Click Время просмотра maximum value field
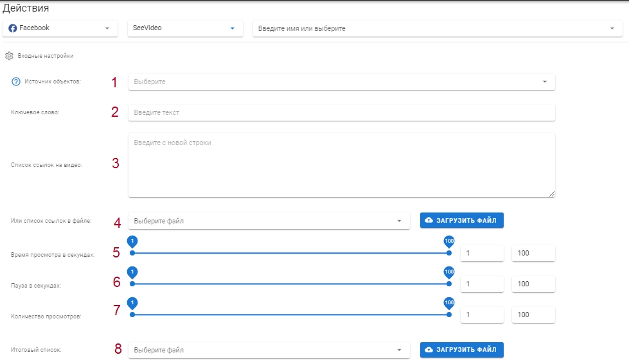The image size is (629, 364). pyautogui.click(x=533, y=253)
